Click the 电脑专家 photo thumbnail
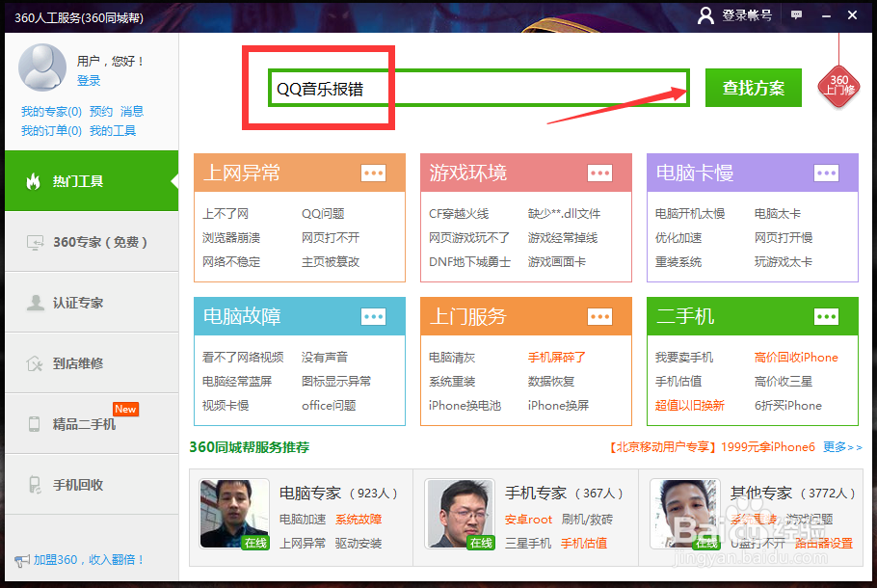This screenshot has width=877, height=588. 234,514
